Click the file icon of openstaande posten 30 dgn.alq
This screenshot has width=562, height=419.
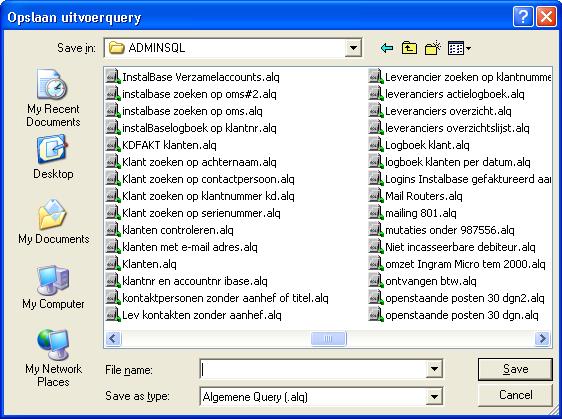376,315
